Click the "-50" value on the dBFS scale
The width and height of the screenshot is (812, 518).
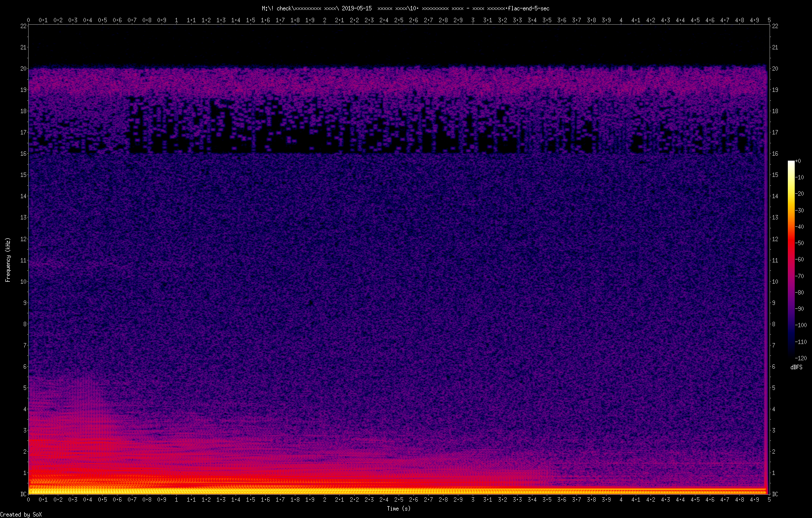click(800, 243)
